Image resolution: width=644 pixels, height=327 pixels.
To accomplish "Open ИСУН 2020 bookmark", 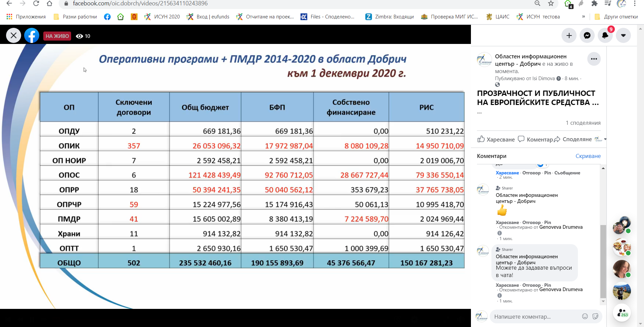I will [162, 17].
